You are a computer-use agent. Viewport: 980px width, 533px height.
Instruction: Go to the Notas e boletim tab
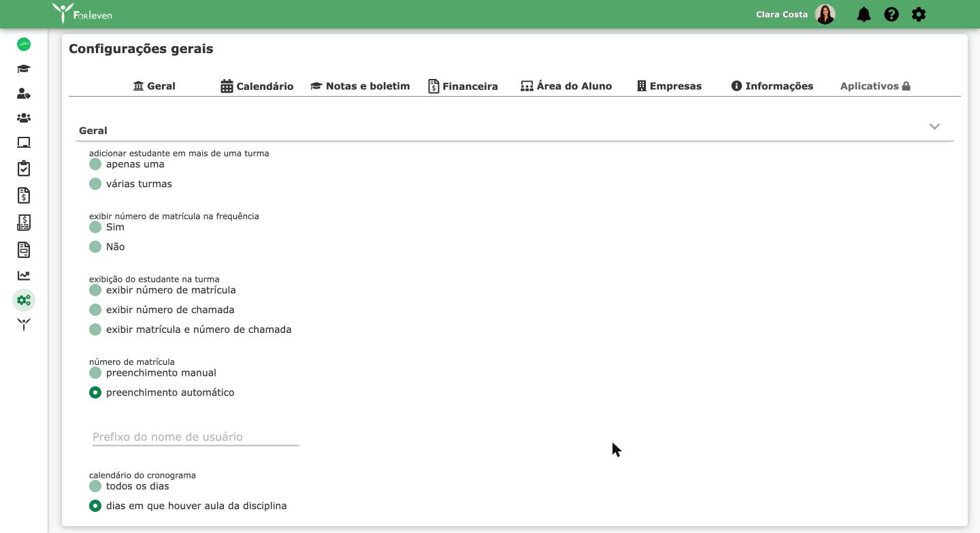[360, 86]
